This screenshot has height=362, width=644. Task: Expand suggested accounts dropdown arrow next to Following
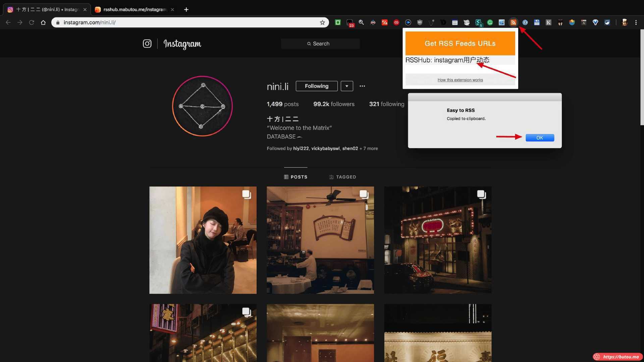[347, 86]
